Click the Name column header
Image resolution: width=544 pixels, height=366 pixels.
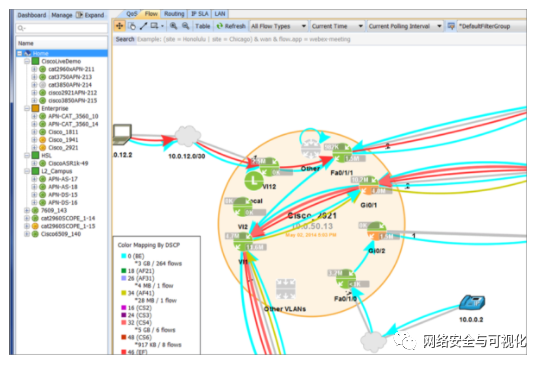click(x=62, y=43)
